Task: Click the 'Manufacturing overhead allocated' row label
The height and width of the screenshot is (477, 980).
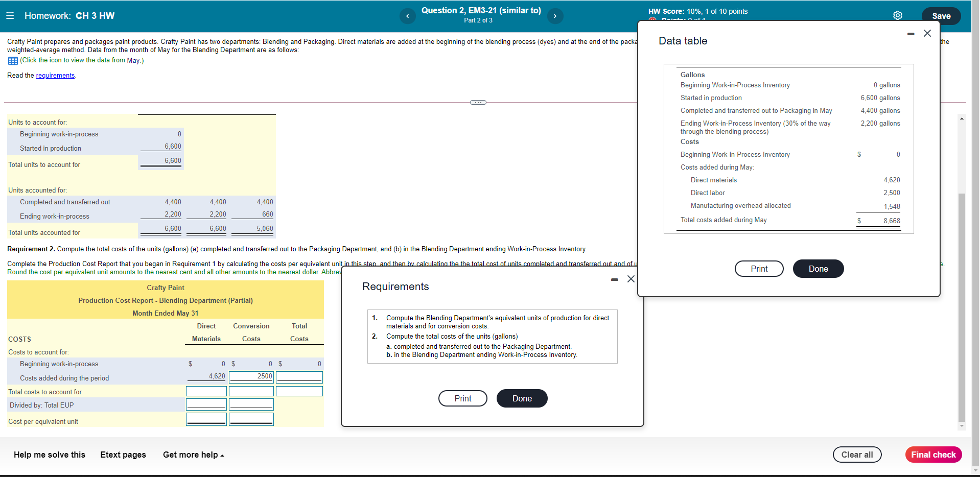Action: 740,206
